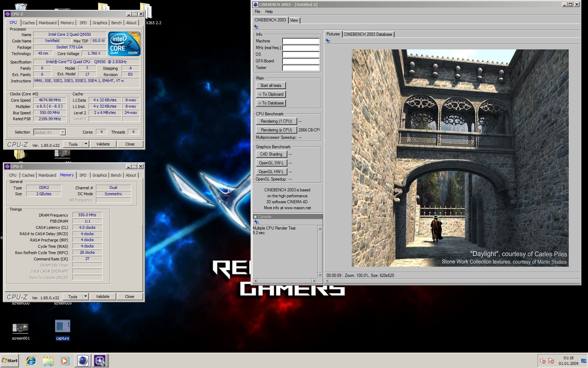Switch to Memory tab in top CPU-Z
The width and height of the screenshot is (588, 368).
point(67,23)
